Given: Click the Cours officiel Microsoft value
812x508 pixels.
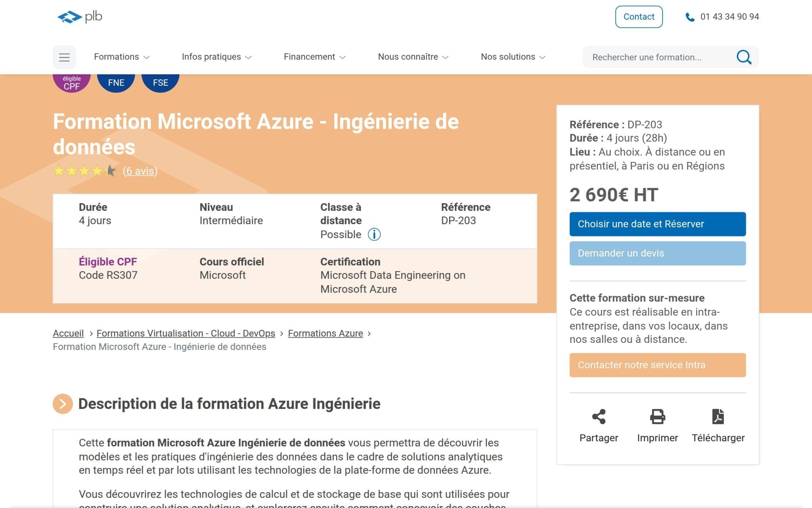Looking at the screenshot, I should [223, 275].
